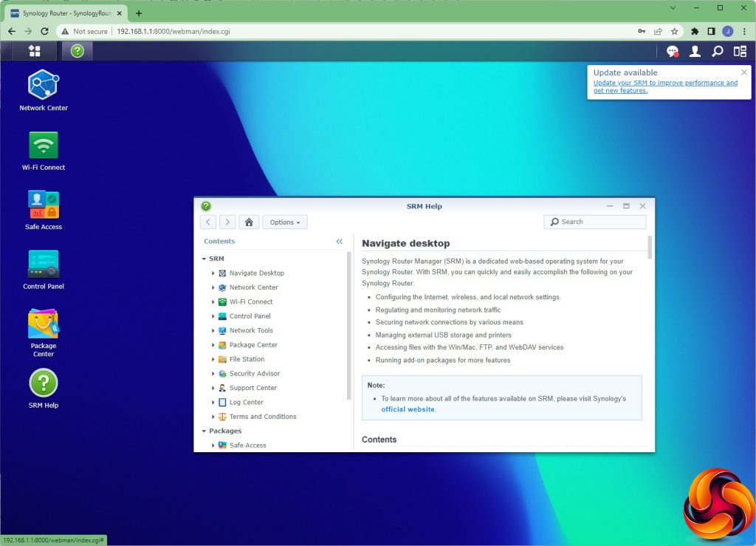This screenshot has width=756, height=546.
Task: Click the Contents tree scrollbar
Action: pos(348,327)
